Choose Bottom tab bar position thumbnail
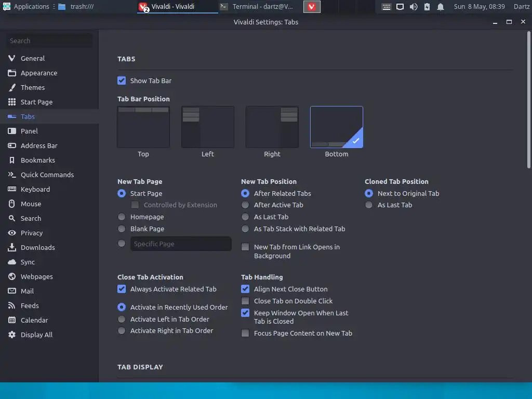The width and height of the screenshot is (532, 399). pos(337,127)
